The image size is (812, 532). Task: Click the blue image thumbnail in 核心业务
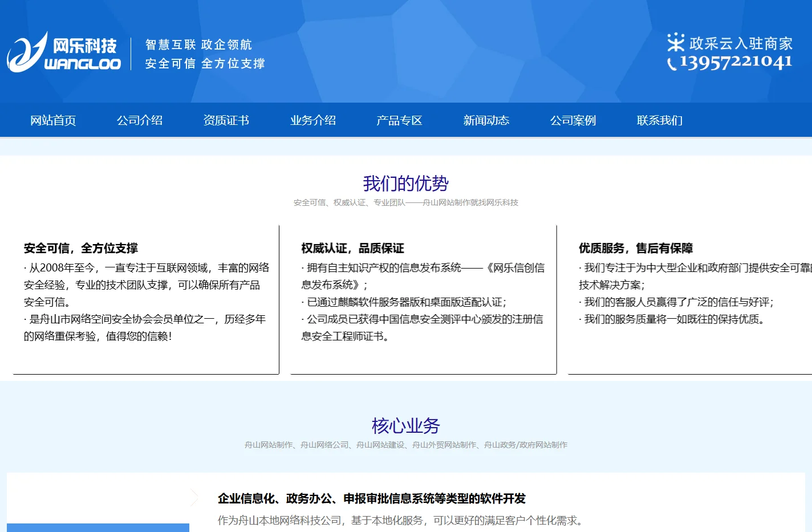coord(98,527)
